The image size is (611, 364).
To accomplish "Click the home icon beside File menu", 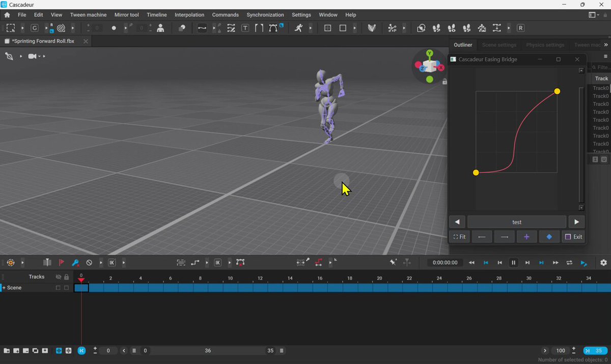I will (x=7, y=15).
